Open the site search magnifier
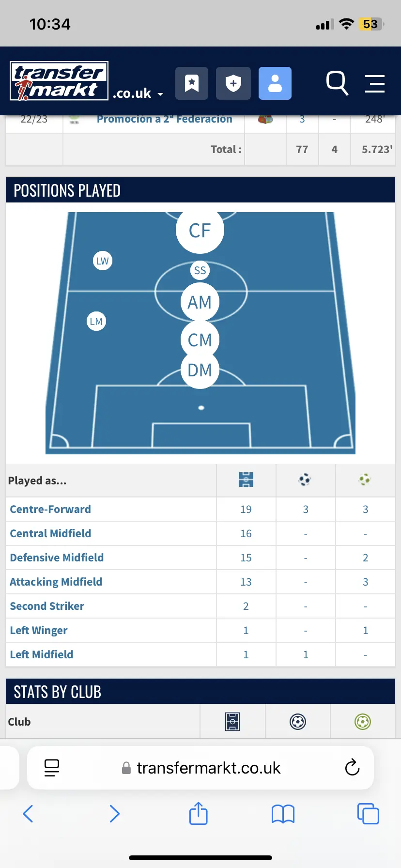The height and width of the screenshot is (868, 401). 337,83
